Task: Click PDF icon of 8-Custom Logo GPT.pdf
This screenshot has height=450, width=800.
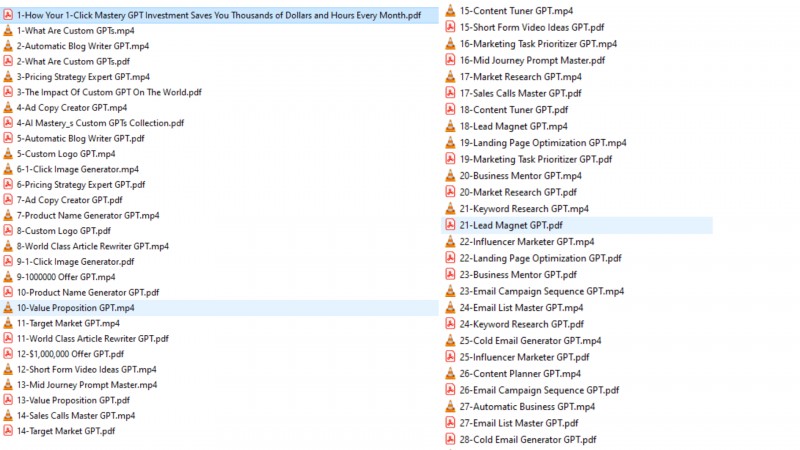Action: coord(8,231)
